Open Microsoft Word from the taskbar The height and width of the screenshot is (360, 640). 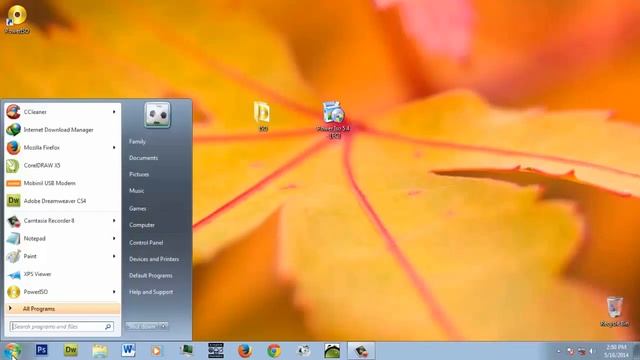click(128, 350)
